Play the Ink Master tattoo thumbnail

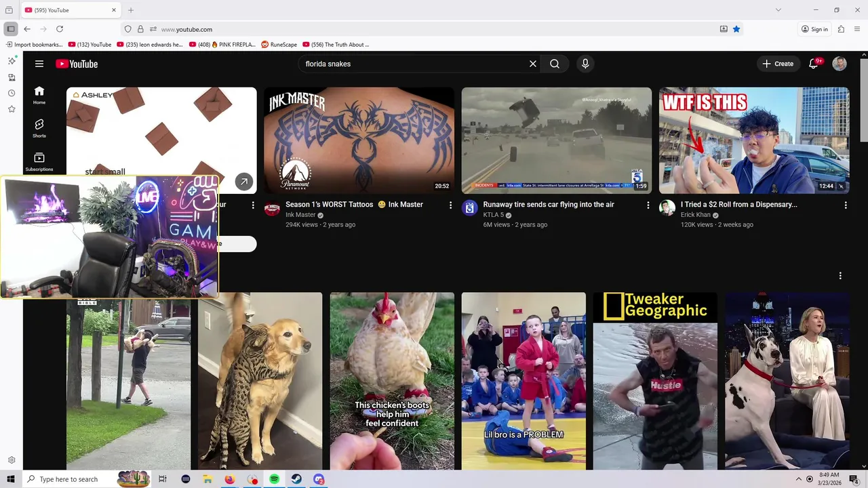click(x=359, y=140)
